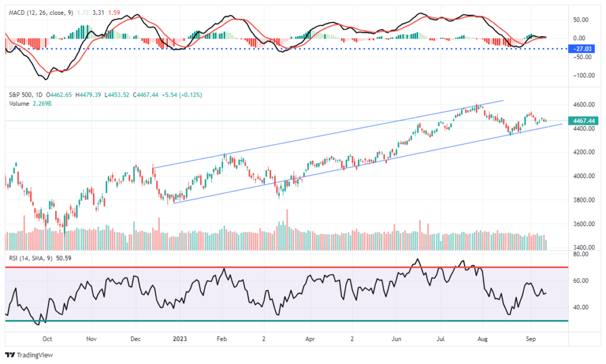Image resolution: width=606 pixels, height=364 pixels.
Task: Click the 3800.00 price axis label
Action: click(x=584, y=200)
